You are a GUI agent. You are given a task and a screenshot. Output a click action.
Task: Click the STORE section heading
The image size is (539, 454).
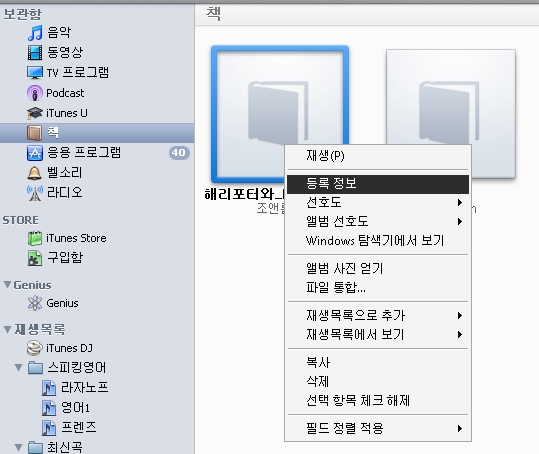click(x=21, y=220)
